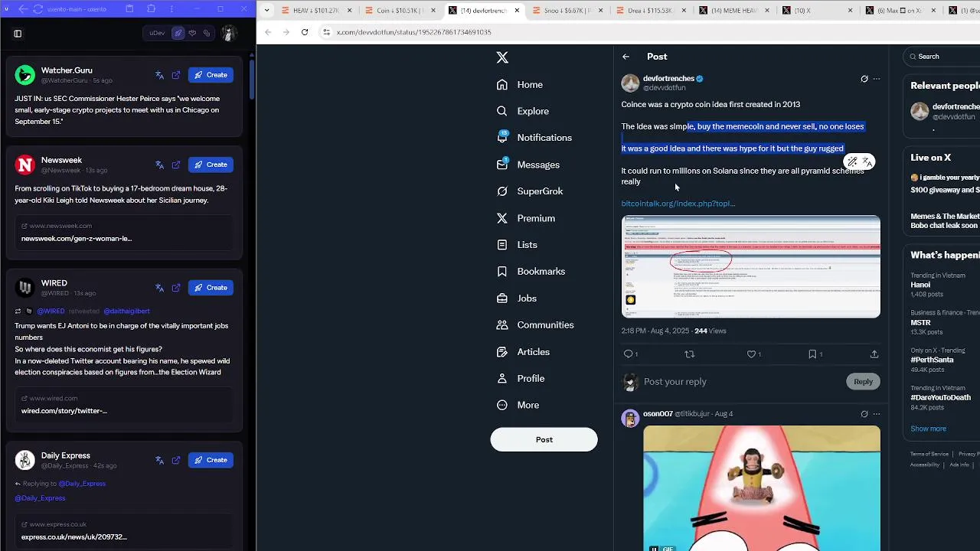Open clipboard icon in uxento title bar

coord(129,9)
